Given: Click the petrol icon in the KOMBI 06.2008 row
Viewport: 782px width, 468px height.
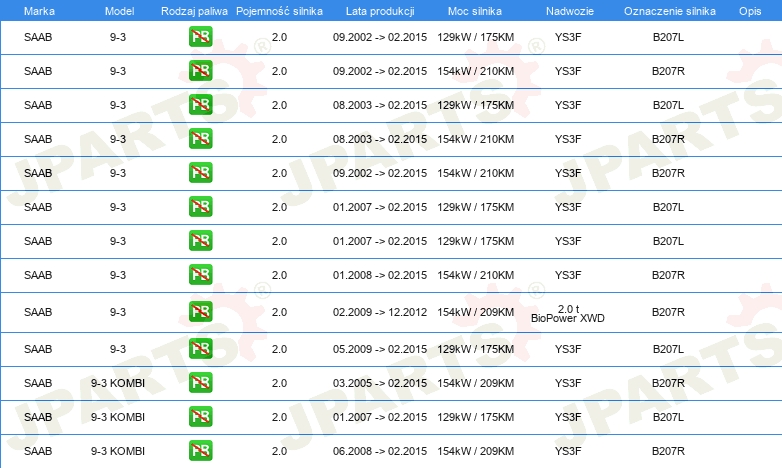Looking at the screenshot, I should (x=200, y=451).
